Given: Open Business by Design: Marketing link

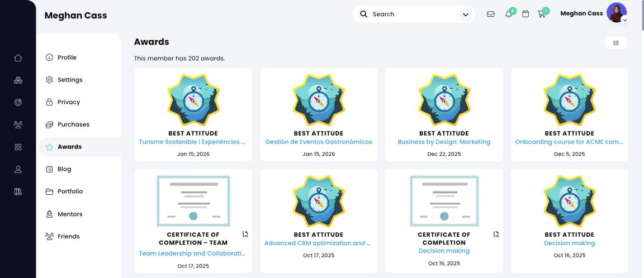Looking at the screenshot, I should coord(444,142).
